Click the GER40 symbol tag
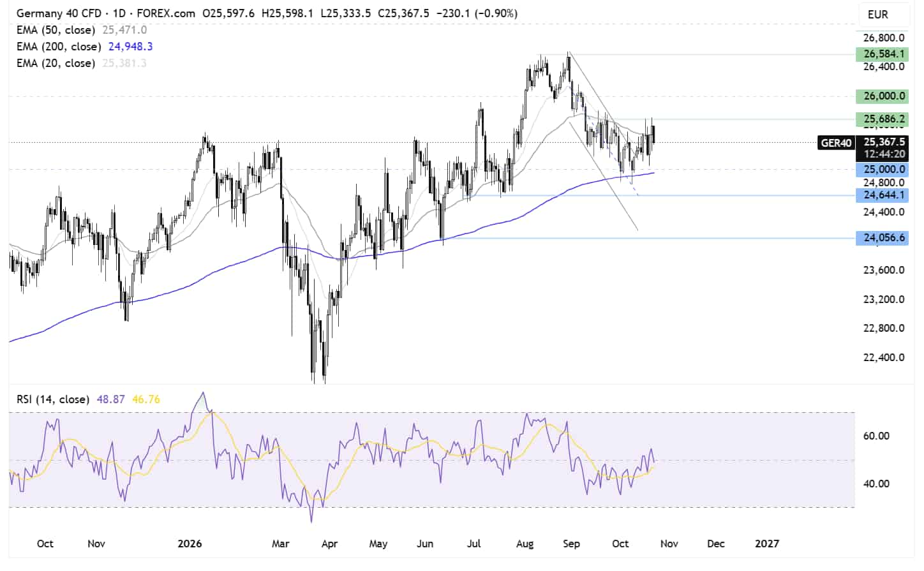This screenshot has height=571, width=924. tap(836, 143)
